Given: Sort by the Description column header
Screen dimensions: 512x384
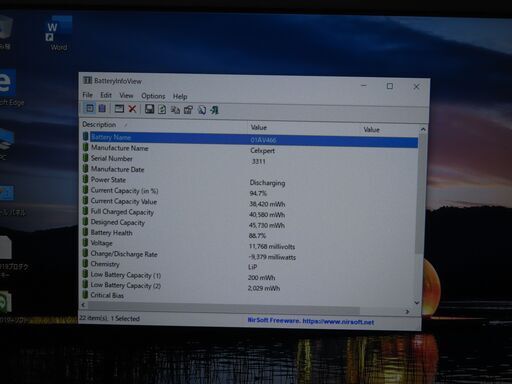Looking at the screenshot, I should tap(164, 125).
